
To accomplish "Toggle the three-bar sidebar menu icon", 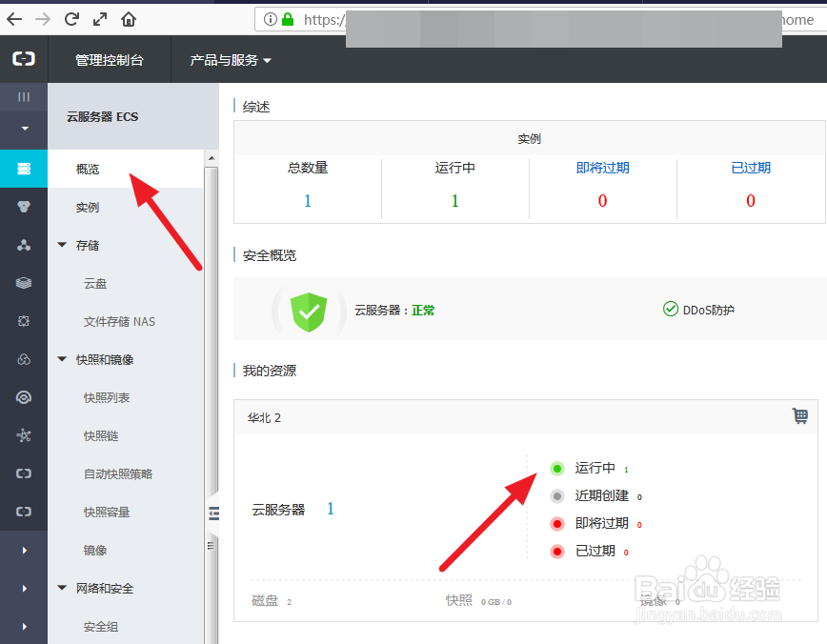I will click(x=24, y=96).
